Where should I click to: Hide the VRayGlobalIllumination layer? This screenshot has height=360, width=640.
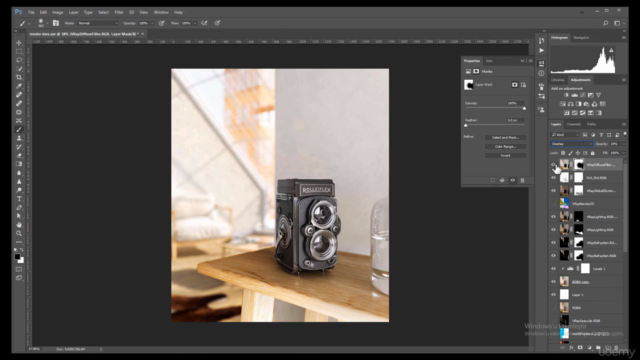(x=553, y=191)
